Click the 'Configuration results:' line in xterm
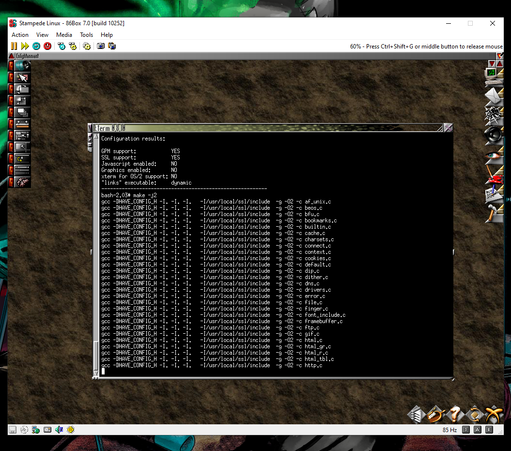The image size is (511, 451). coord(133,139)
